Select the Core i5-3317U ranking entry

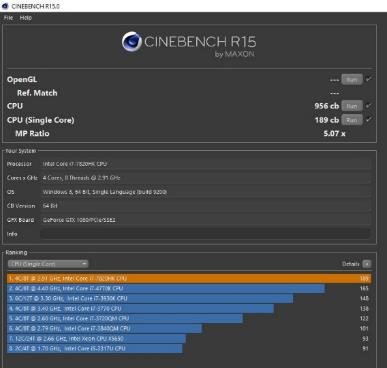[x=95, y=349]
